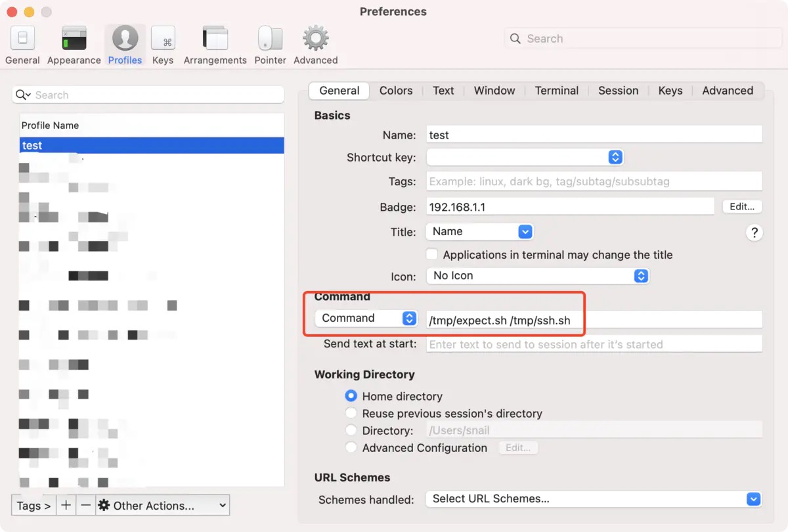The height and width of the screenshot is (532, 788).
Task: Open the Icon dropdown showing No Icon
Action: 537,276
